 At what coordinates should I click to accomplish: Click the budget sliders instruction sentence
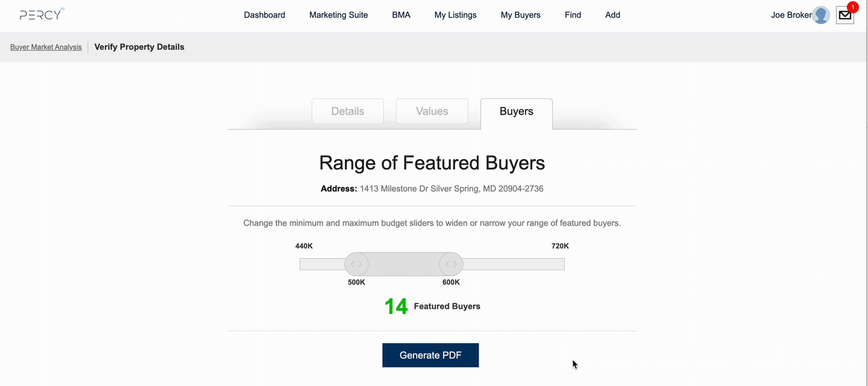pos(432,223)
